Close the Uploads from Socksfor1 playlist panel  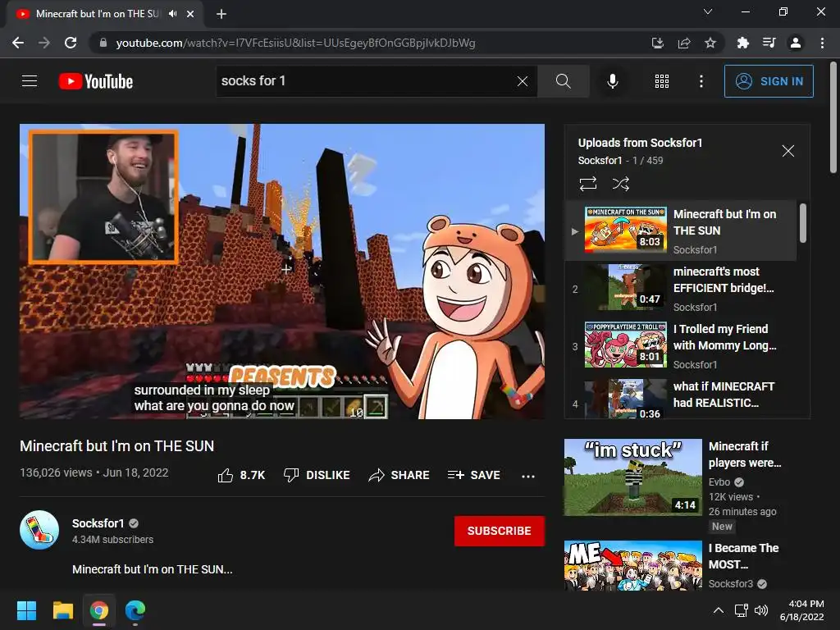coord(788,151)
